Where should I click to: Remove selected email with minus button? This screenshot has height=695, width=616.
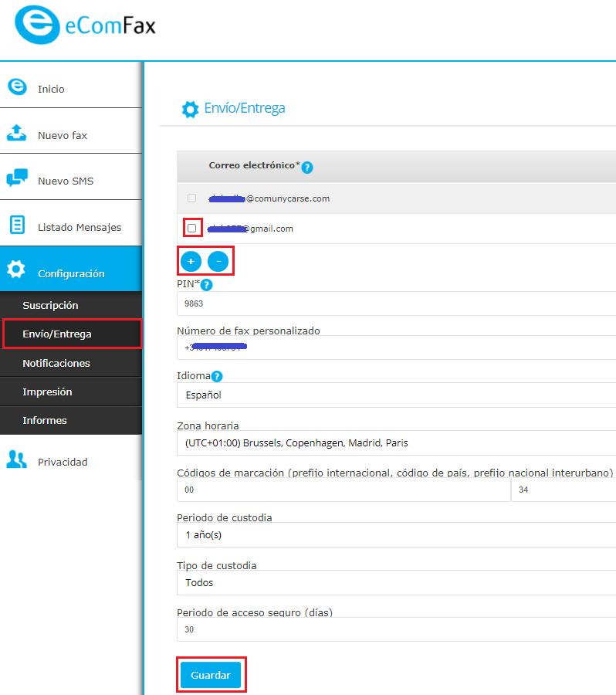pyautogui.click(x=218, y=262)
